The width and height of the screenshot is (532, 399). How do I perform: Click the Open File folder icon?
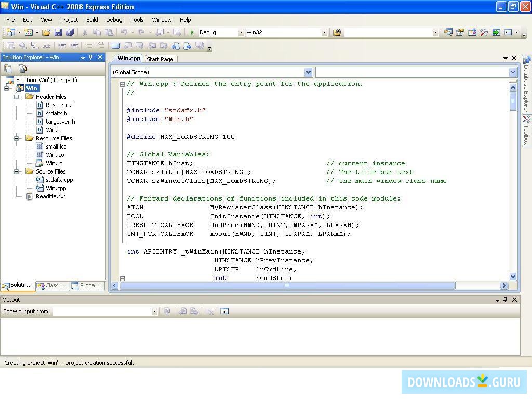[x=46, y=32]
